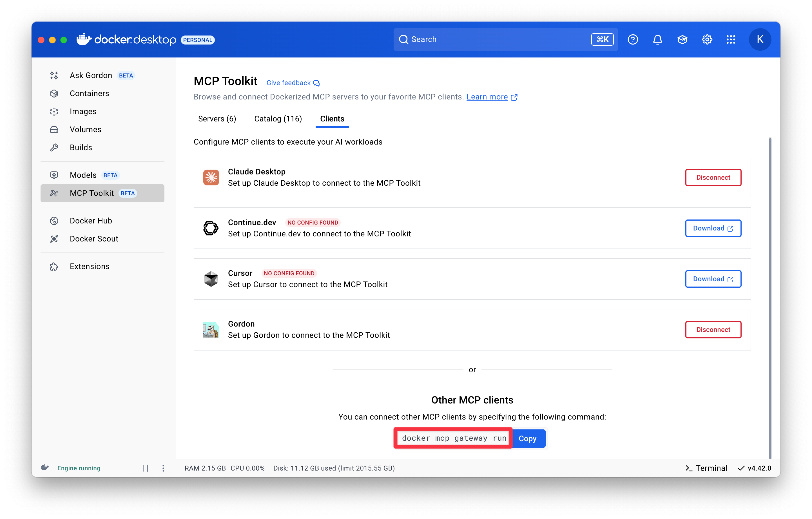Click the Images sidebar icon

point(54,111)
